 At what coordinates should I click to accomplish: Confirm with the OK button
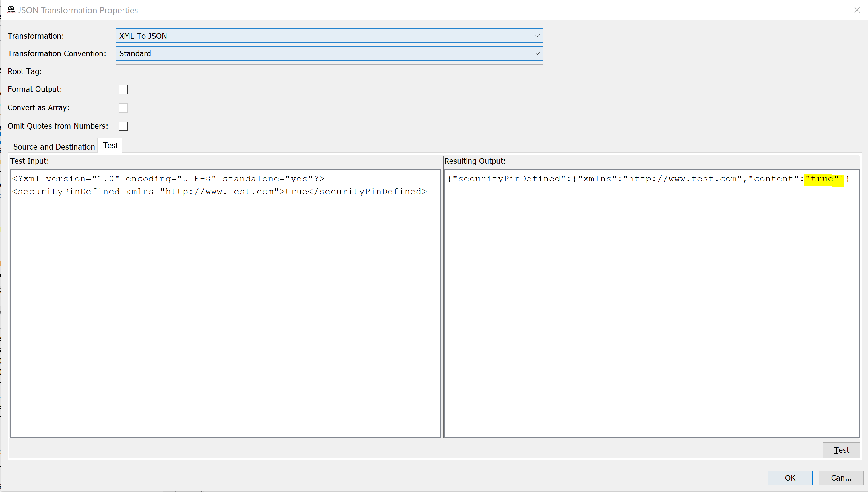tap(789, 478)
